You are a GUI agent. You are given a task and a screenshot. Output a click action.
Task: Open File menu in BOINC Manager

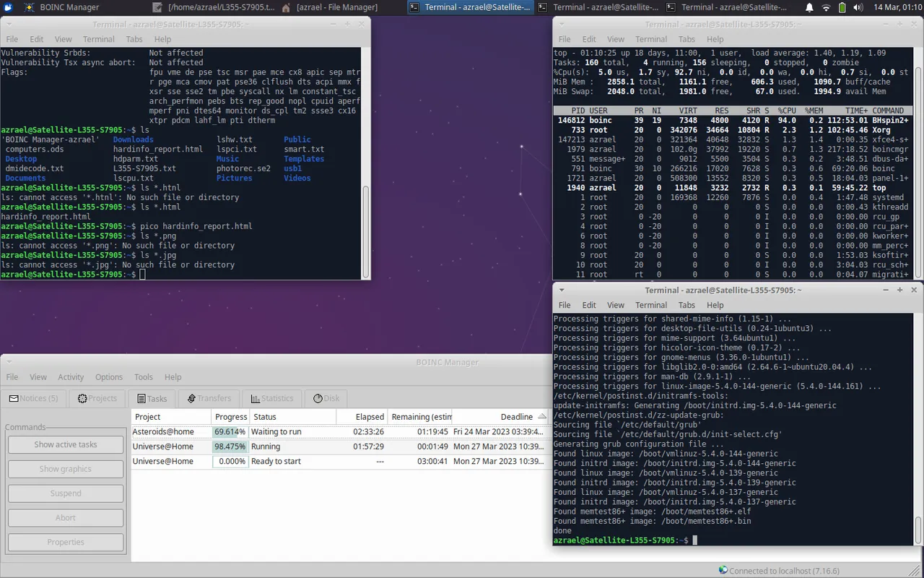(x=12, y=377)
